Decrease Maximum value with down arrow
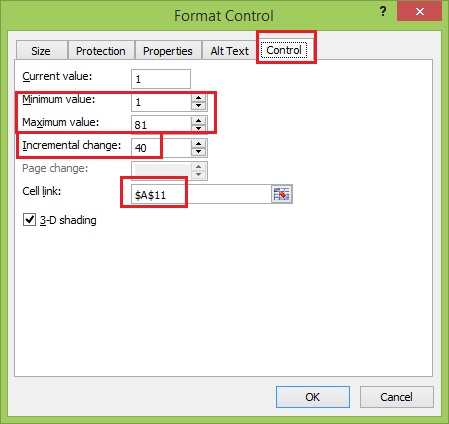The height and width of the screenshot is (424, 449). pyautogui.click(x=199, y=129)
